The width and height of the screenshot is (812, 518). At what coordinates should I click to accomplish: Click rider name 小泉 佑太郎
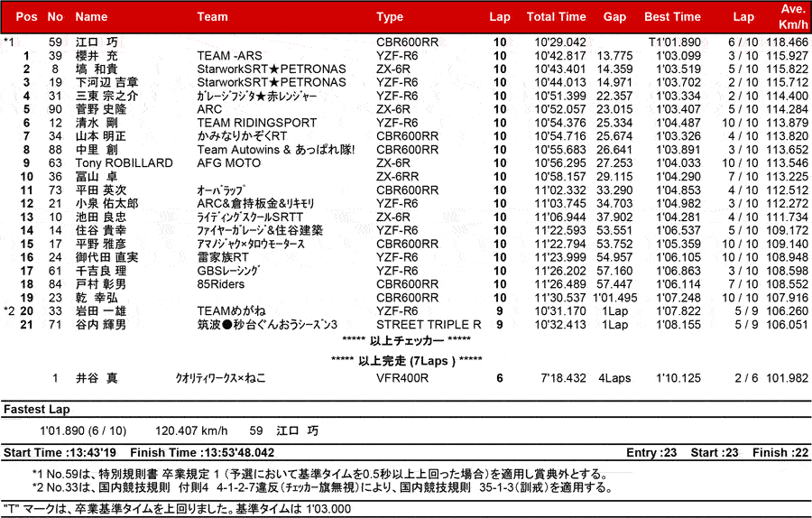tap(106, 204)
